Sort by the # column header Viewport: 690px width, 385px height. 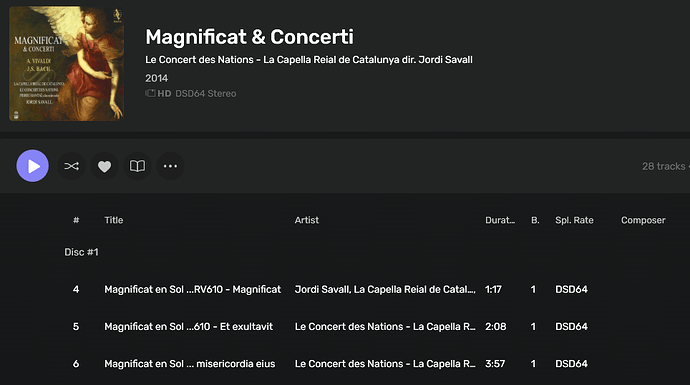(x=76, y=220)
